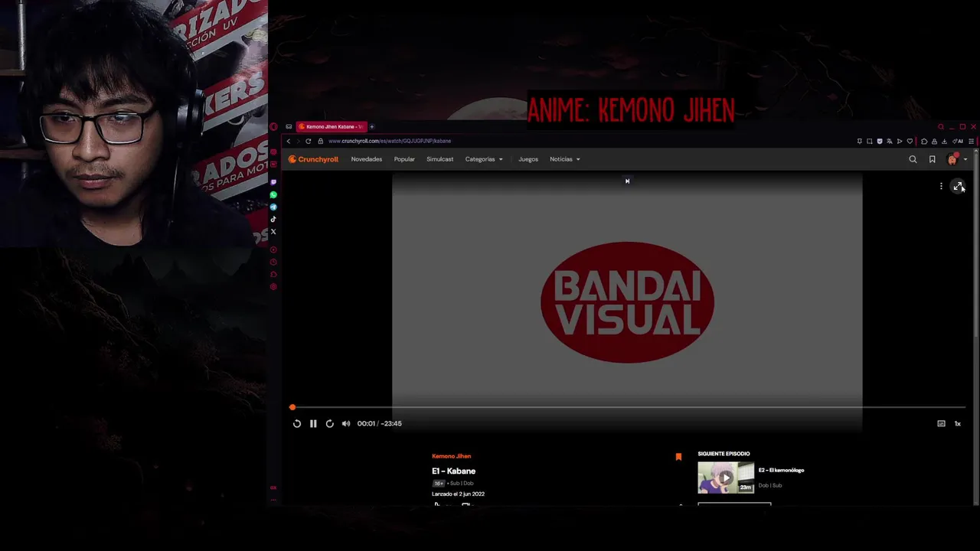Open Twitch in the browser sidebar
Viewport: 980px width, 551px height.
(273, 183)
